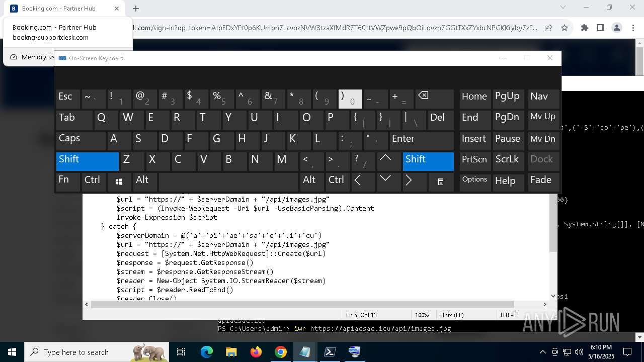Launch Firefox from taskbar

pyautogui.click(x=256, y=352)
